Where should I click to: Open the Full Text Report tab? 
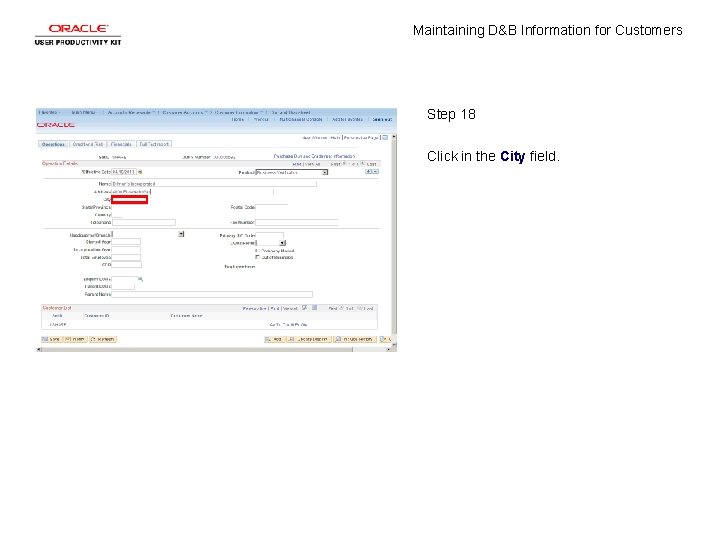tap(154, 144)
